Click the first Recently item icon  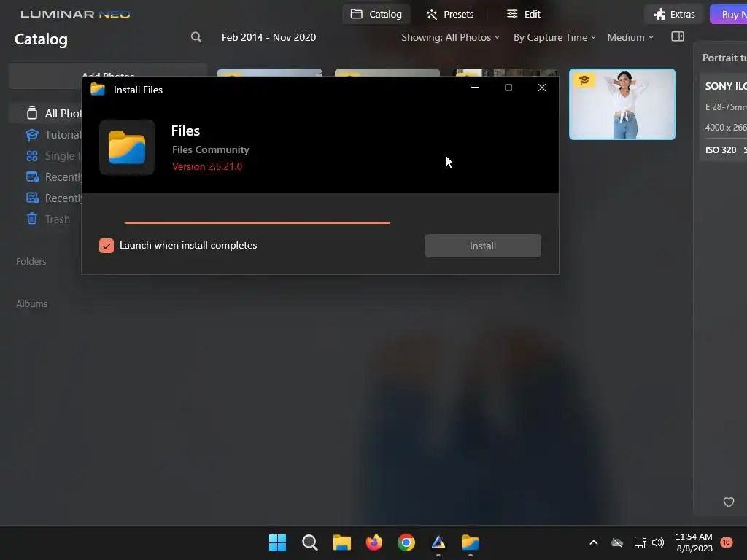click(32, 176)
